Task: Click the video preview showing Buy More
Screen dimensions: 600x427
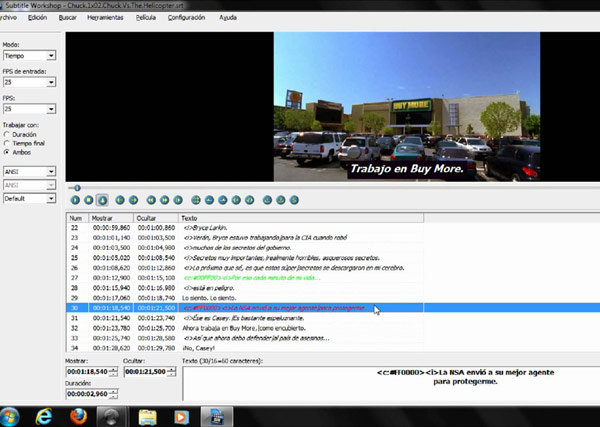Action: click(407, 107)
